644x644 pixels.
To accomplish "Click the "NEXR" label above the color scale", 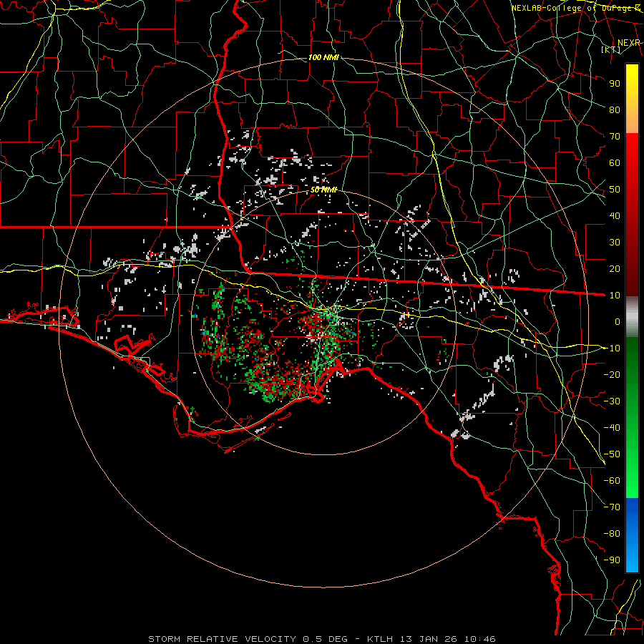I will point(629,43).
